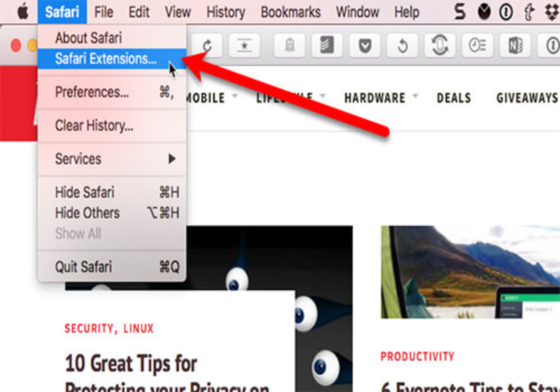This screenshot has height=392, width=560.
Task: Open the Help menu
Action: click(407, 12)
